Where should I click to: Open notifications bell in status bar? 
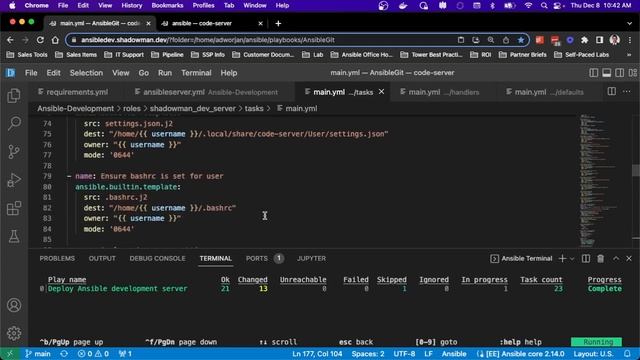[627, 353]
